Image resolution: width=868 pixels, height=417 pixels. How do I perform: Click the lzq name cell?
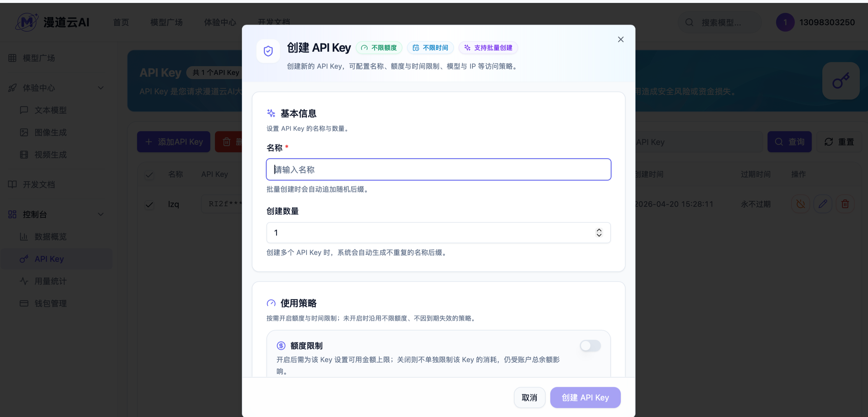click(x=174, y=204)
